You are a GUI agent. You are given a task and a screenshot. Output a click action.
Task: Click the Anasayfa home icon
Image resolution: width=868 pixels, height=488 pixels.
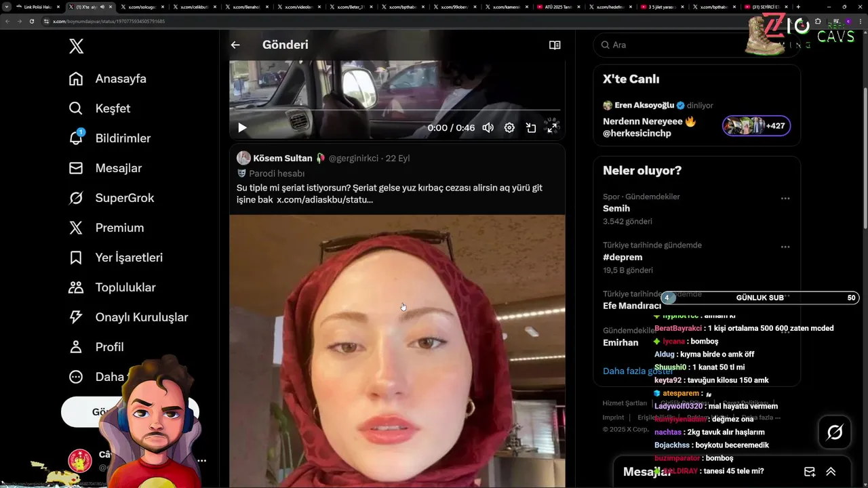(76, 79)
